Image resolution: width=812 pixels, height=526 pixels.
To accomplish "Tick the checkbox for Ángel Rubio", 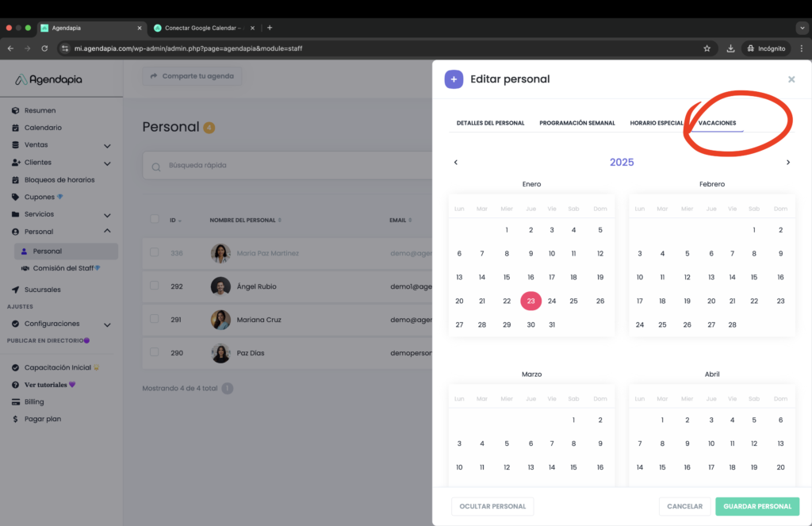I will 154,286.
